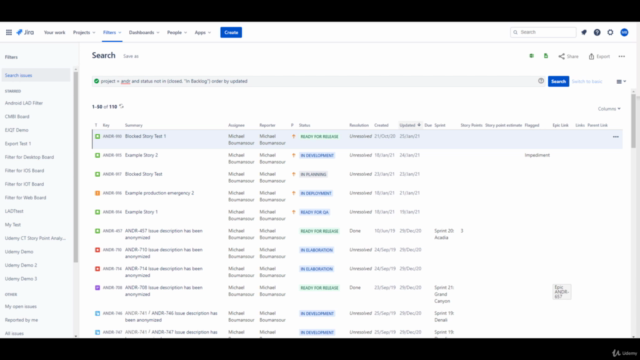
Task: Open the search page more options menu
Action: click(622, 56)
